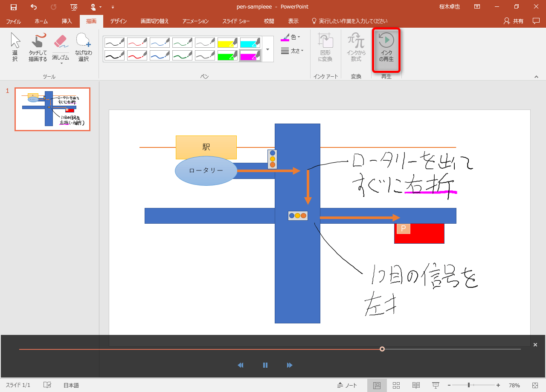Switch to Slide Sorter view icon

pyautogui.click(x=396, y=385)
